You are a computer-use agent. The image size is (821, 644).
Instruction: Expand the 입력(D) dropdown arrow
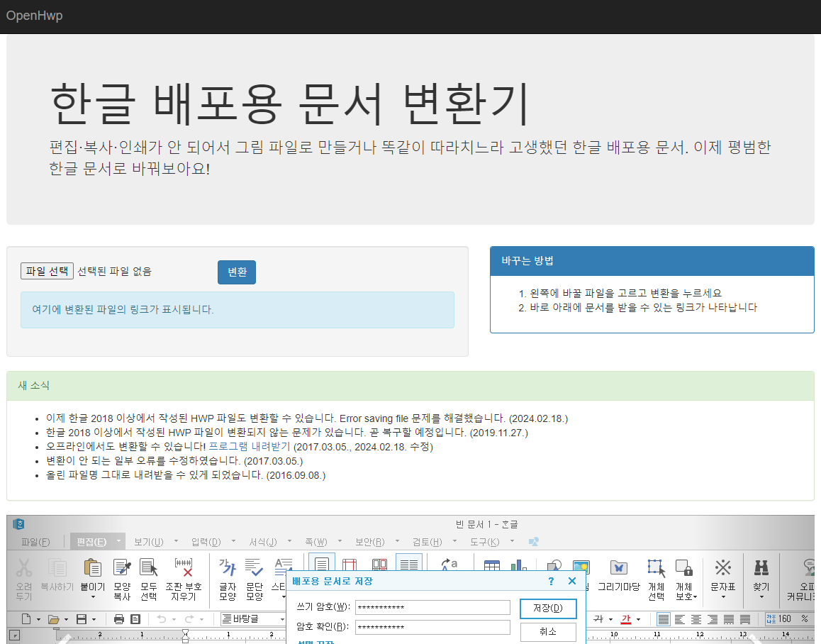[x=233, y=540]
